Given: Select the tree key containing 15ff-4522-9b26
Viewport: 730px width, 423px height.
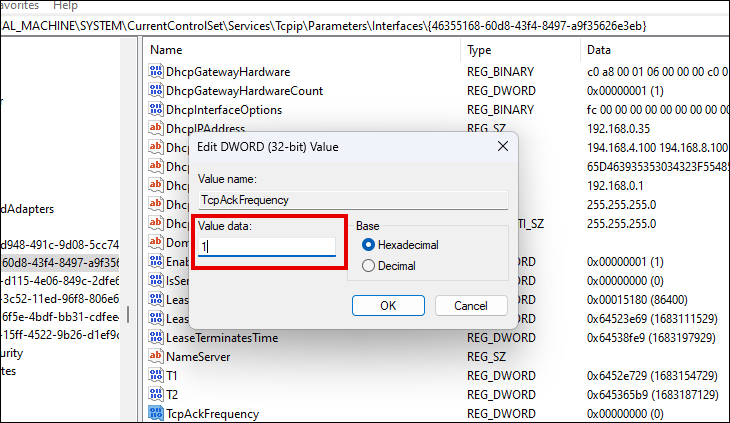Looking at the screenshot, I should pos(60,335).
